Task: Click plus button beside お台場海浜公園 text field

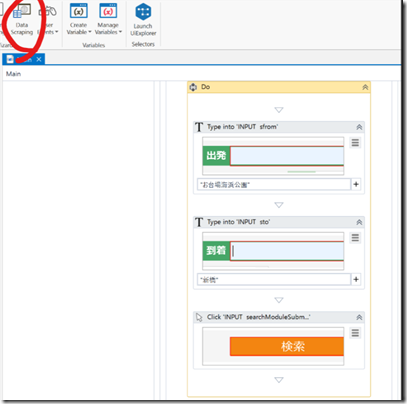Action: 356,184
